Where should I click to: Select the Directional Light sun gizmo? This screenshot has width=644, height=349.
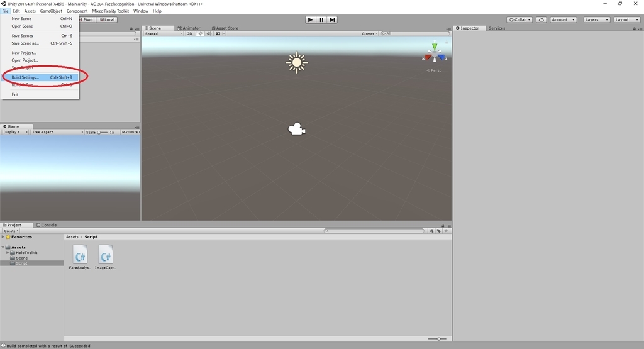tap(297, 63)
